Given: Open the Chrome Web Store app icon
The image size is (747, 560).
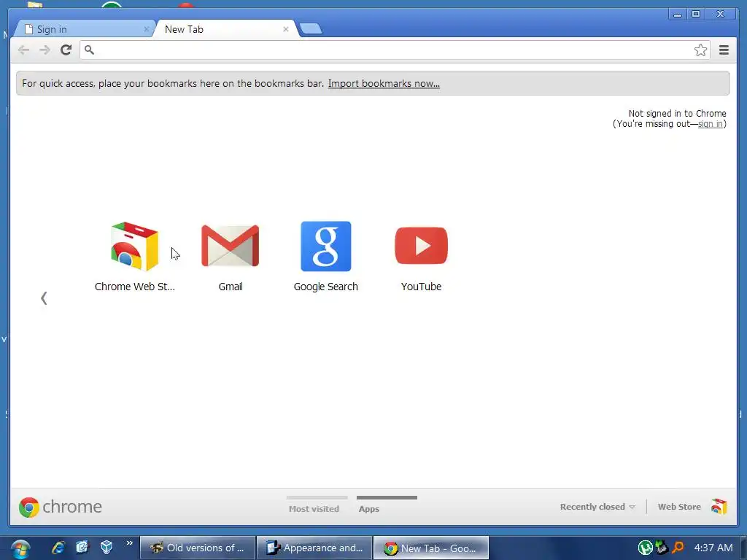Looking at the screenshot, I should click(x=134, y=246).
